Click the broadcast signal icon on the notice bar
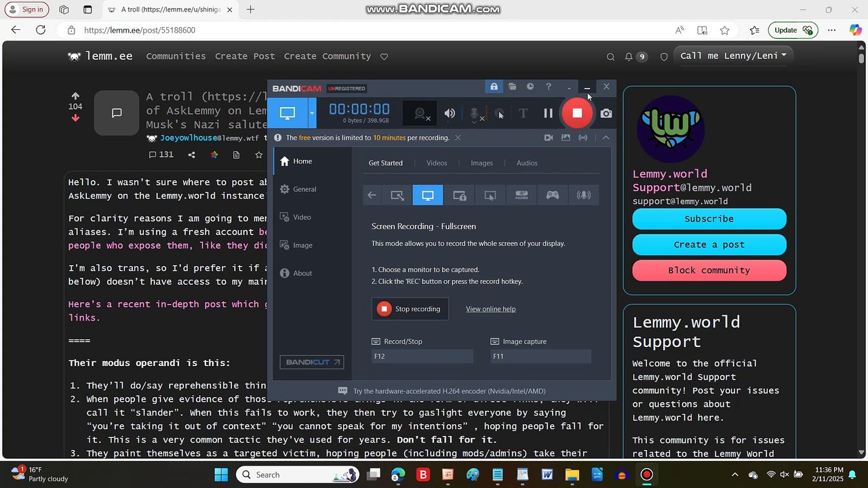 (583, 138)
